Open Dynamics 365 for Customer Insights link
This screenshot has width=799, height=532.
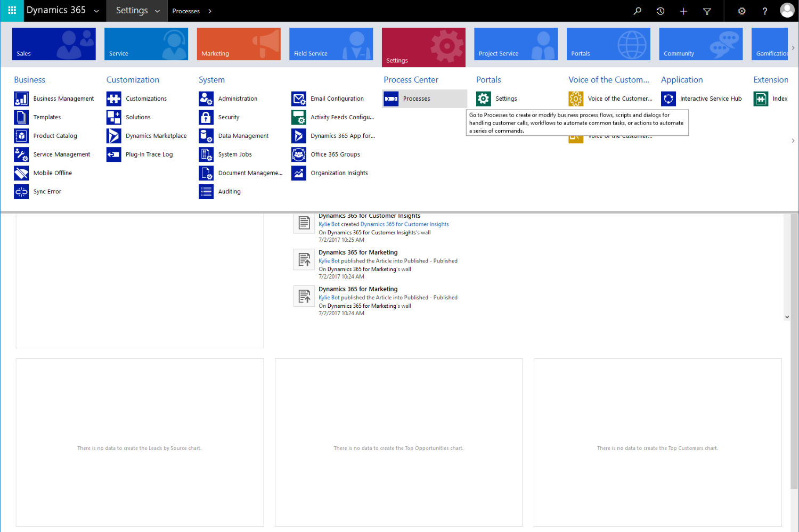tap(405, 224)
